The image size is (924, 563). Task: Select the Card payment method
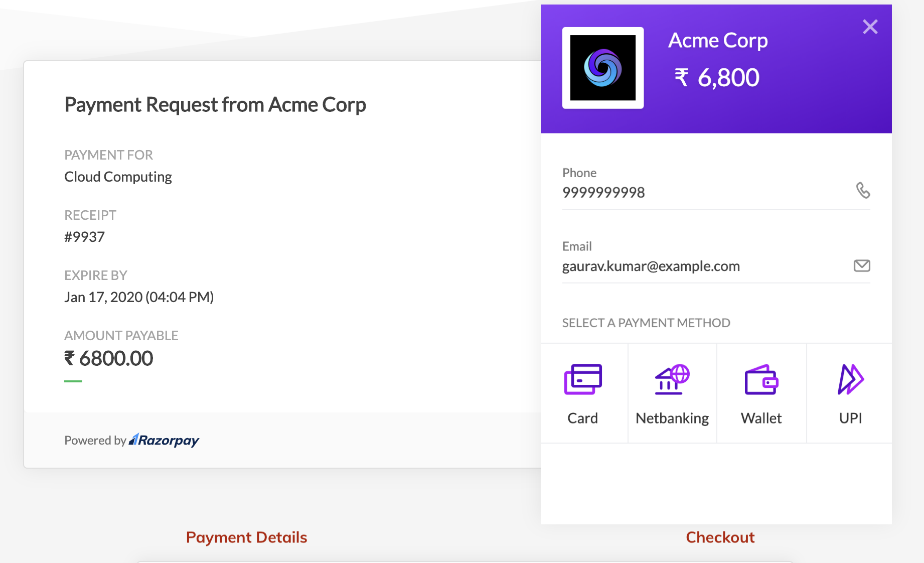click(x=583, y=393)
